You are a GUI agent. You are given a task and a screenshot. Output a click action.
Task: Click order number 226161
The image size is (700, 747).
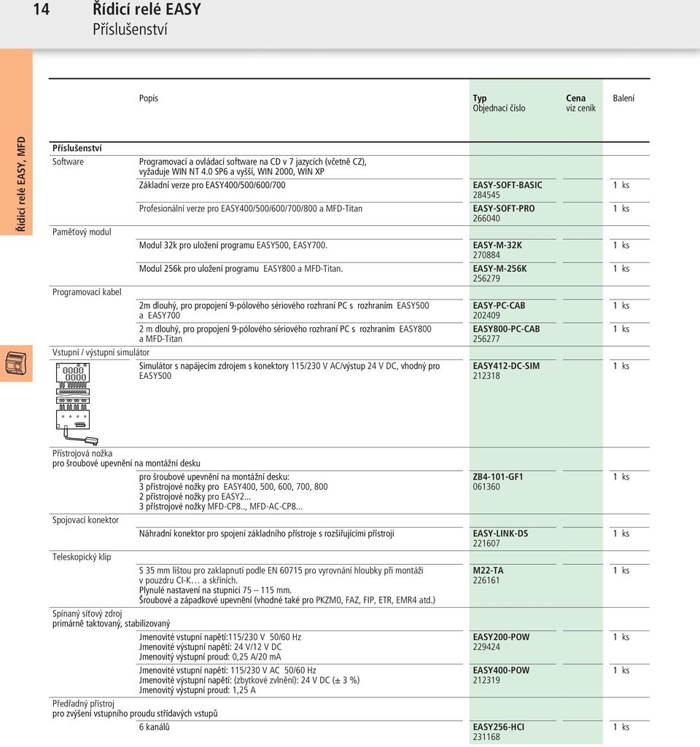pos(486,580)
